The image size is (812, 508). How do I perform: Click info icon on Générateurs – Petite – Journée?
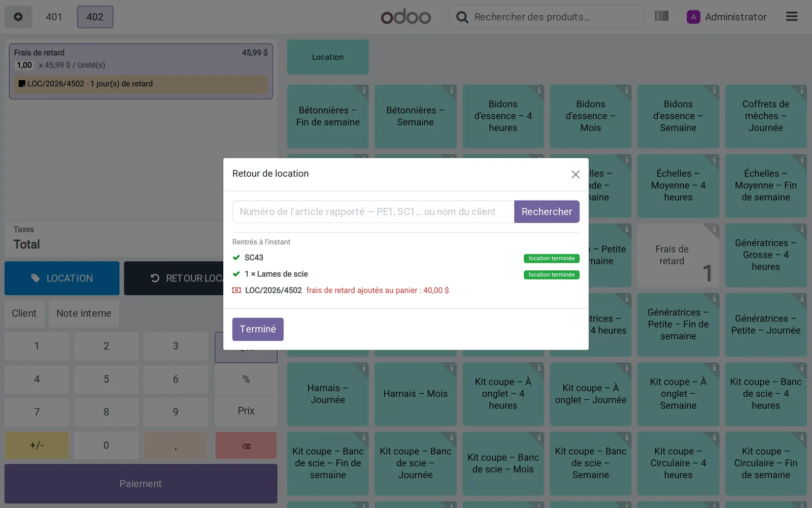coord(802,299)
